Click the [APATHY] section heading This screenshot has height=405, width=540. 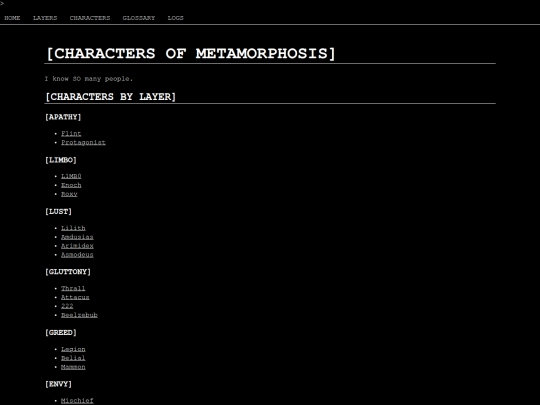pos(63,117)
